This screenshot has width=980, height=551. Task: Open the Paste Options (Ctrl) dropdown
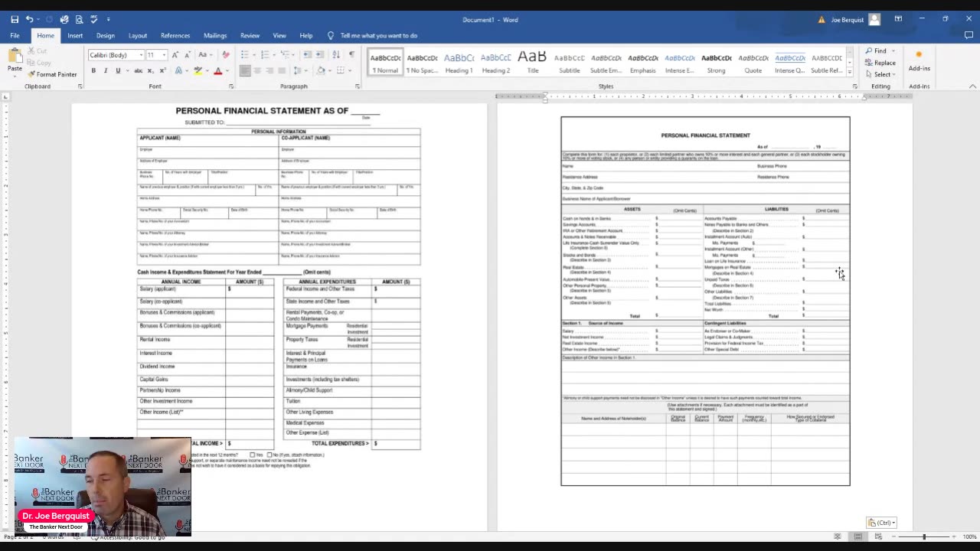[x=882, y=523]
